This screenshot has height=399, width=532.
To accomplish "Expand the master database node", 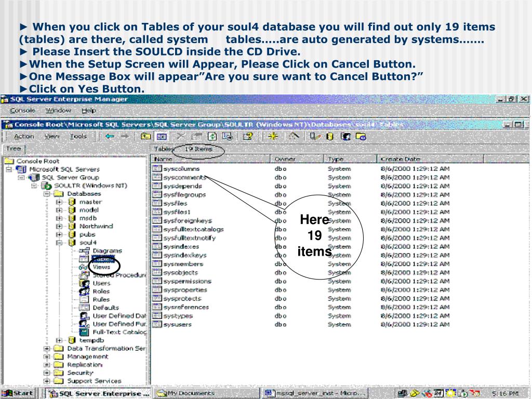I will 59,202.
